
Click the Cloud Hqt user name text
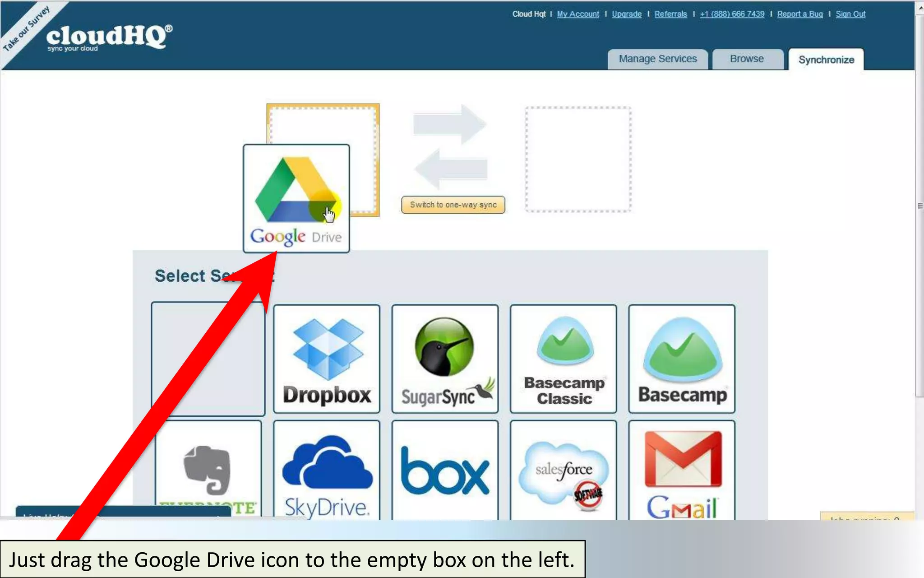point(529,14)
